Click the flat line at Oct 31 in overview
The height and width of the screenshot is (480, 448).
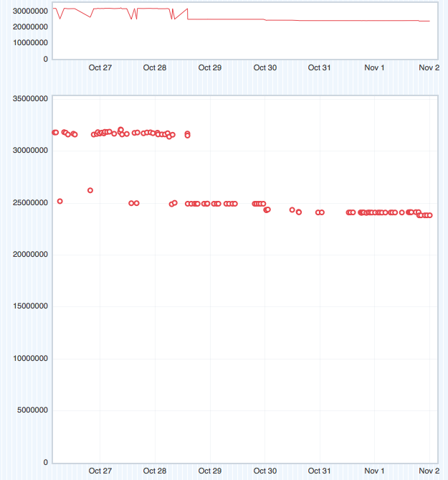(x=320, y=20)
